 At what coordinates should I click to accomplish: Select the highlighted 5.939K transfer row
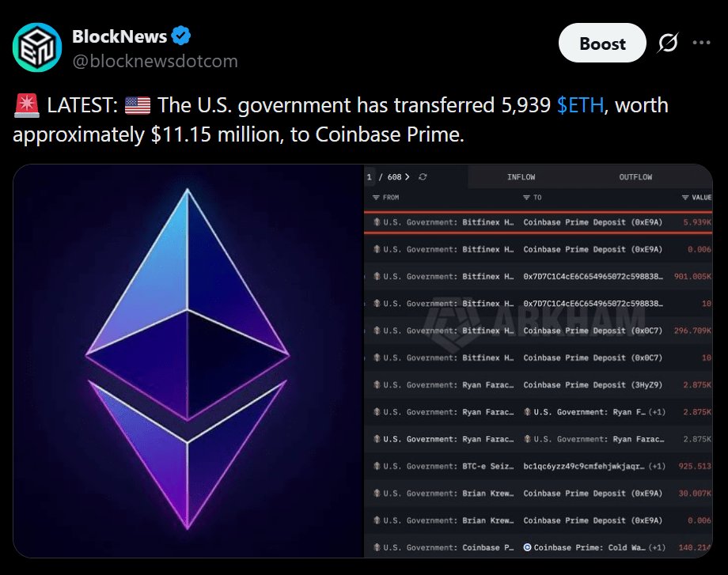(x=538, y=222)
